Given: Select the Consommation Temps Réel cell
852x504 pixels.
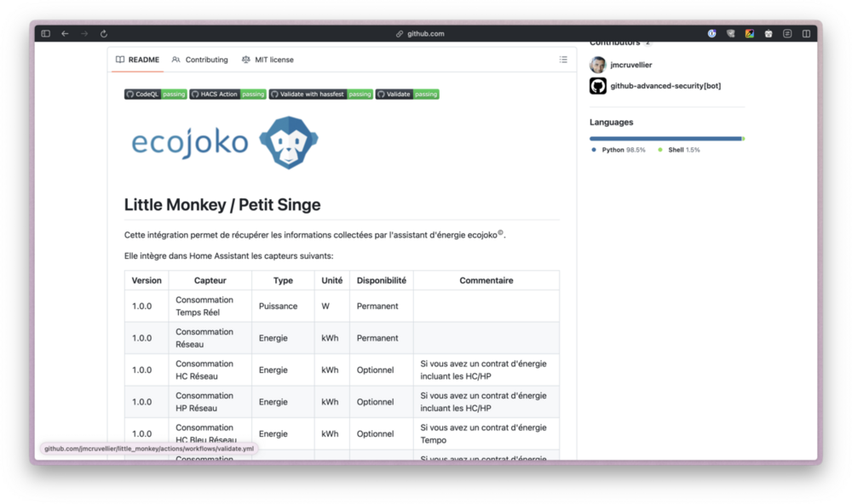Looking at the screenshot, I should pos(210,306).
